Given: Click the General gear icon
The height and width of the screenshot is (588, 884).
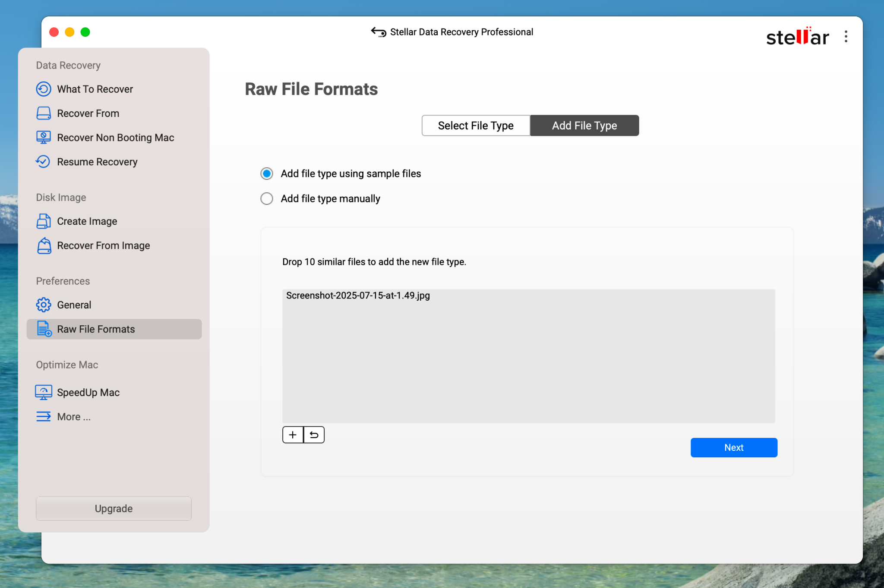Looking at the screenshot, I should point(43,305).
